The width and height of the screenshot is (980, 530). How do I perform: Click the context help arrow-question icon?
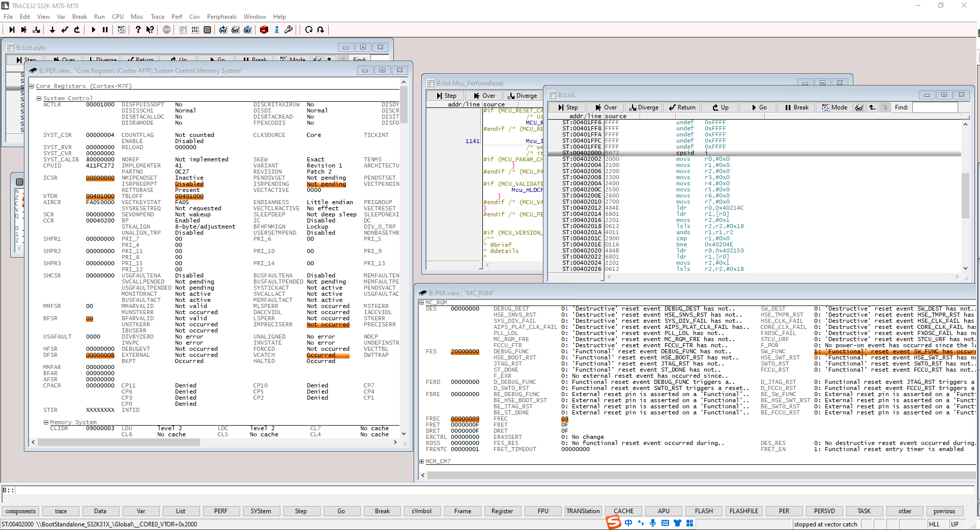[x=150, y=30]
